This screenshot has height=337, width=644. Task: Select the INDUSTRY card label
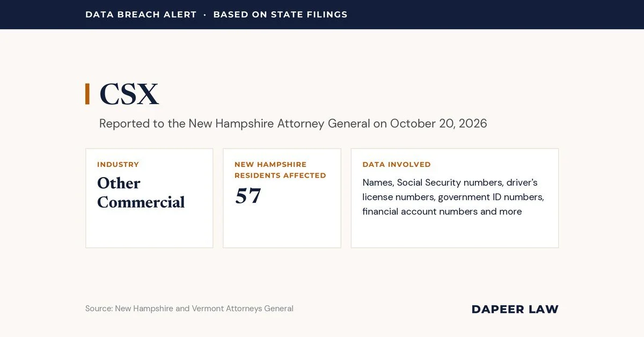tap(118, 164)
